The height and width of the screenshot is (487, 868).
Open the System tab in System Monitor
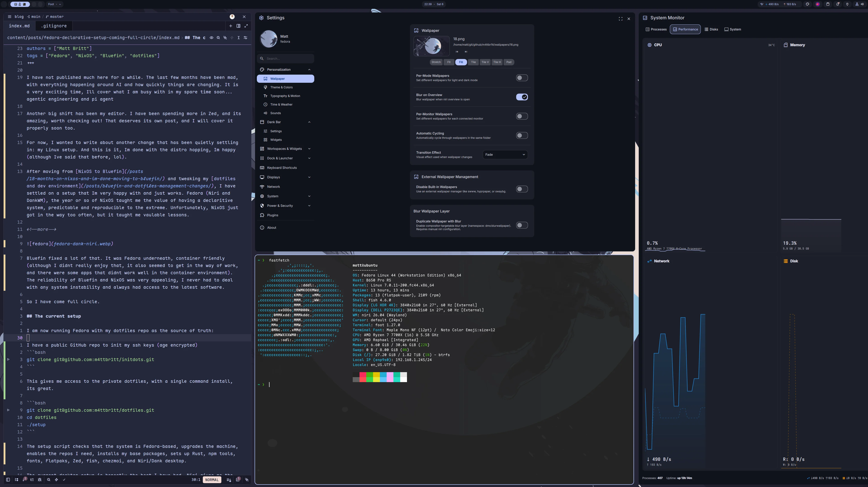click(x=733, y=29)
